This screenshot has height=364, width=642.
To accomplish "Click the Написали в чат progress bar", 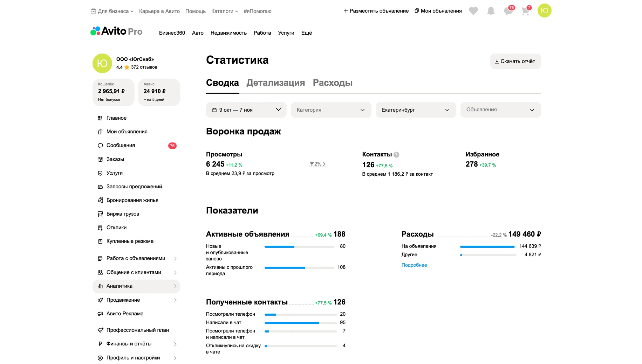I will tap(301, 323).
